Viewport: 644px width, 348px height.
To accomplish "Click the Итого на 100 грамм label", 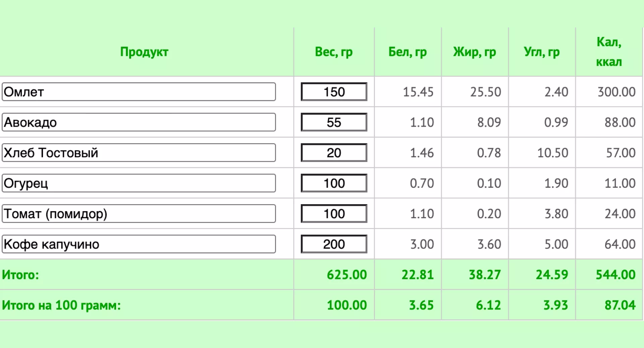I will 61,305.
